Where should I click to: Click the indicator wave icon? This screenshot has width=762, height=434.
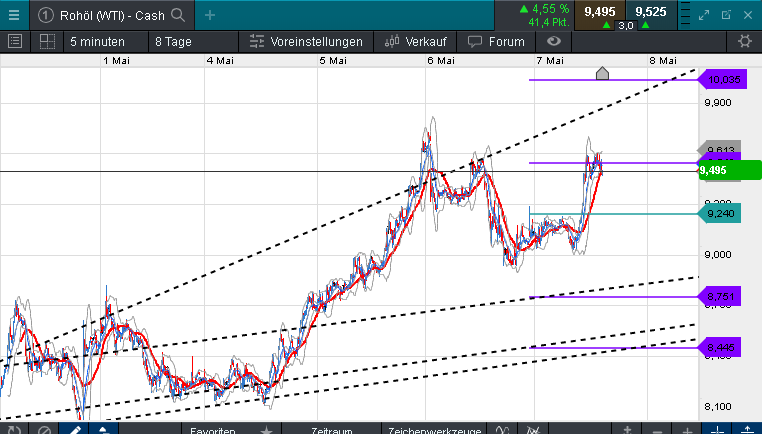503,430
